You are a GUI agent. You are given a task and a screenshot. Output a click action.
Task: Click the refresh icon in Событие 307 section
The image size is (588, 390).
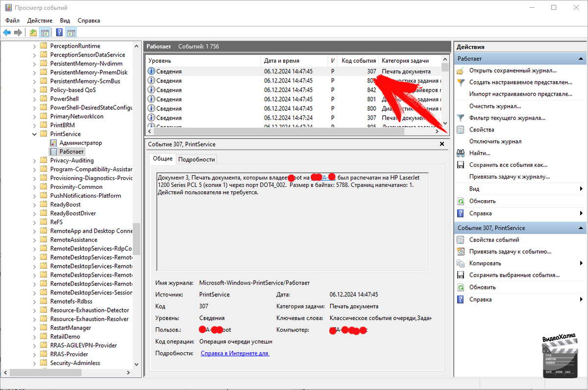click(x=460, y=287)
